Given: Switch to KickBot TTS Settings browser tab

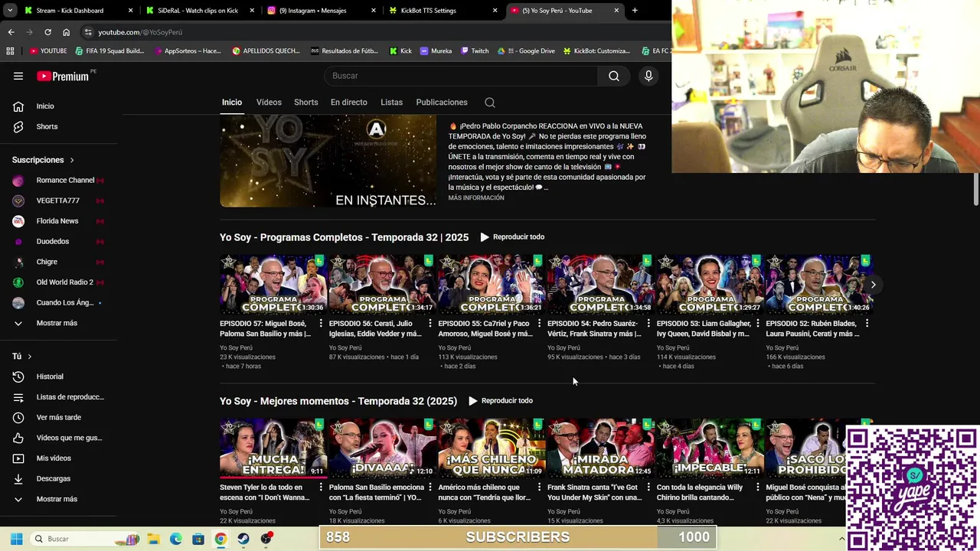Looking at the screenshot, I should coord(443,11).
